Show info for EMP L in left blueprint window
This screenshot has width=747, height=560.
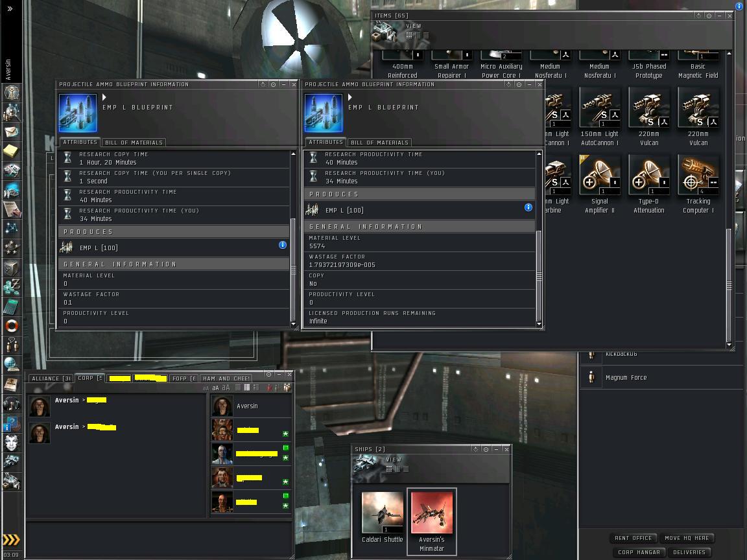pos(283,245)
